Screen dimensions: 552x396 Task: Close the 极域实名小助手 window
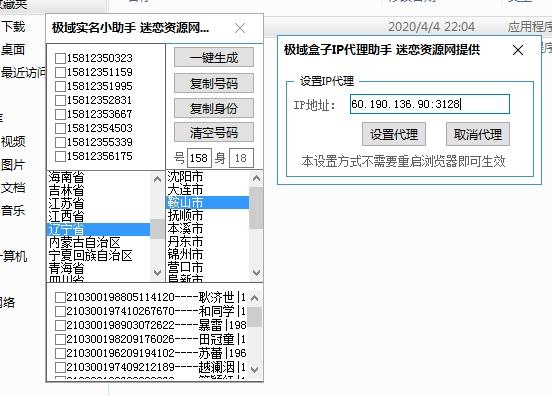[x=240, y=28]
